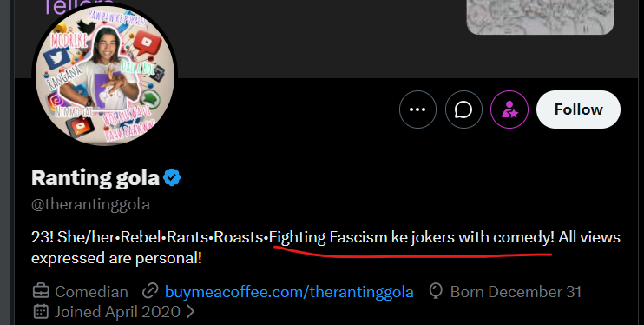Viewport: 644px width, 325px height.
Task: Open Joined April 2020 account details
Action: click(117, 312)
